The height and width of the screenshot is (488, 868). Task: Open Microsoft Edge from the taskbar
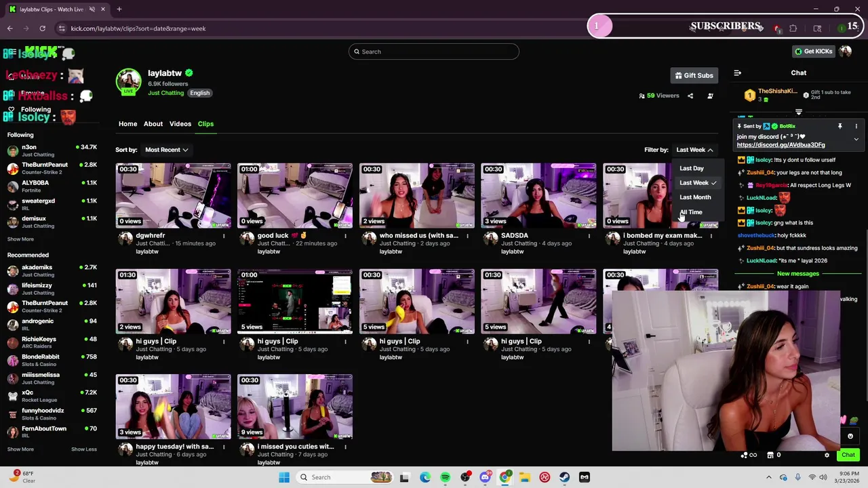click(x=425, y=477)
